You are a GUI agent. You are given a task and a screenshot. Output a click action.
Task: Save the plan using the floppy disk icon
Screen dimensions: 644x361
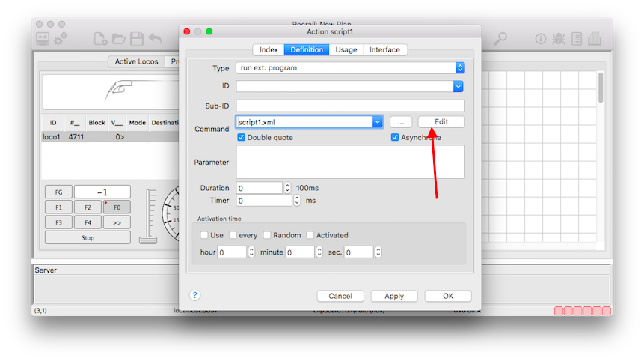(137, 38)
